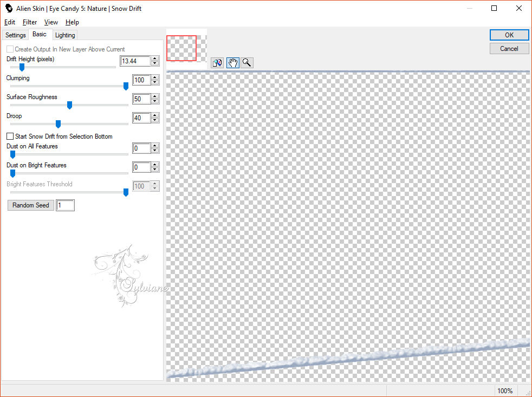Click the Dust on Bright Features field
This screenshot has width=532, height=397.
(141, 167)
